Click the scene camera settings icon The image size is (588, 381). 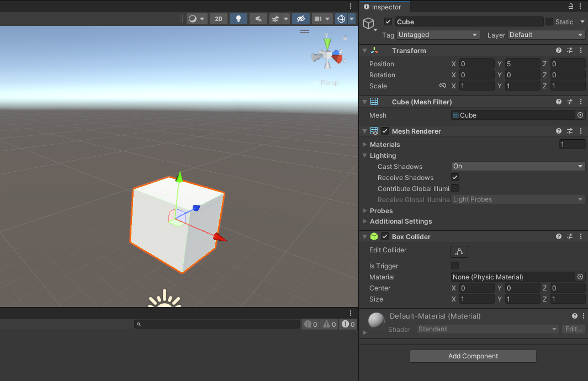pos(318,19)
